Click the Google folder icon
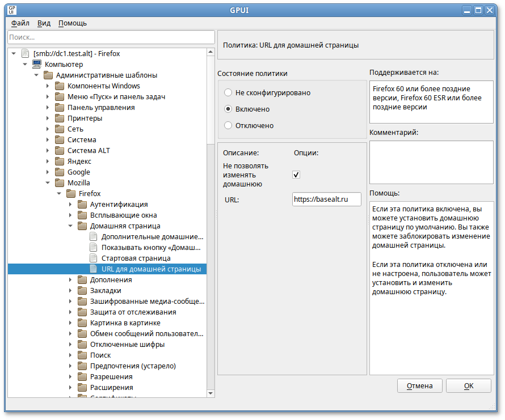This screenshot has height=420, width=505. (x=59, y=172)
